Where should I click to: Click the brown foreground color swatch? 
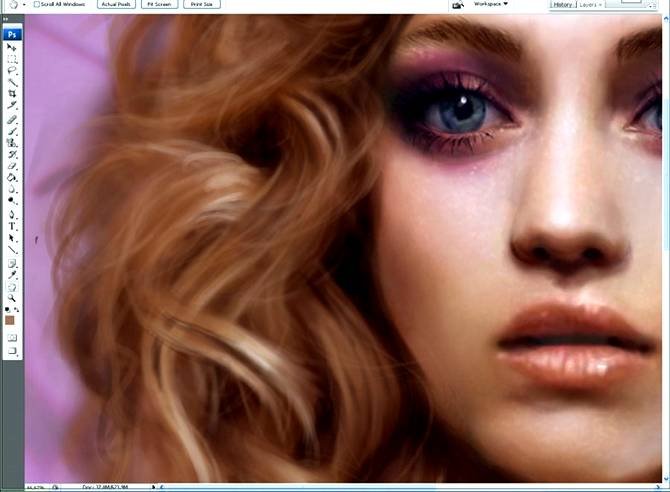point(11,320)
